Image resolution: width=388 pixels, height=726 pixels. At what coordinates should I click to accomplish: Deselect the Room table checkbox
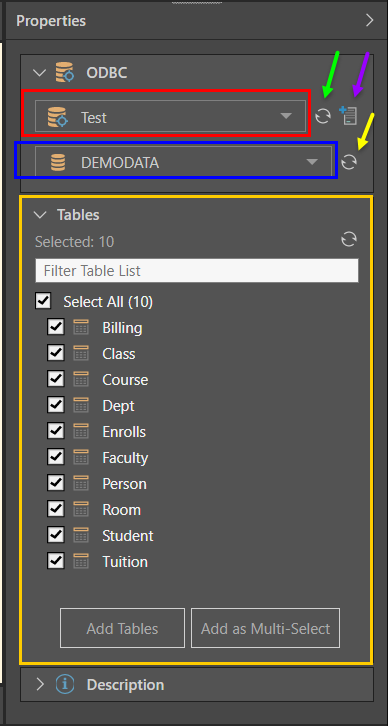click(x=56, y=510)
